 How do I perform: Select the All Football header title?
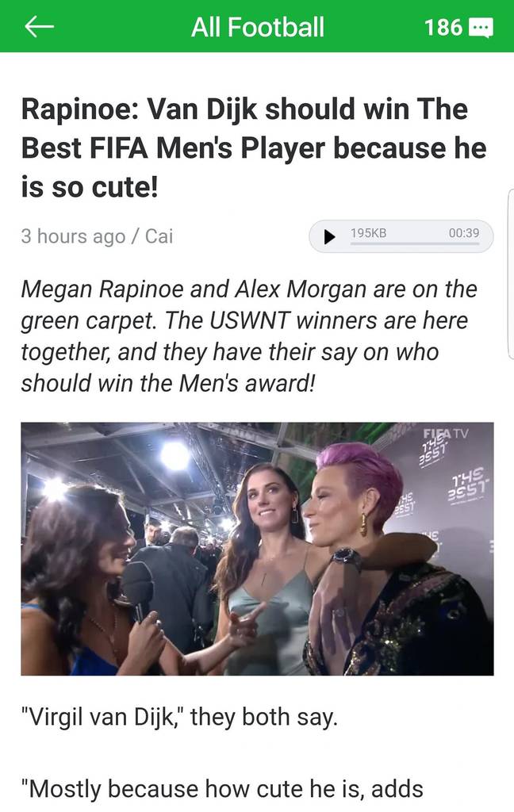pos(258,27)
